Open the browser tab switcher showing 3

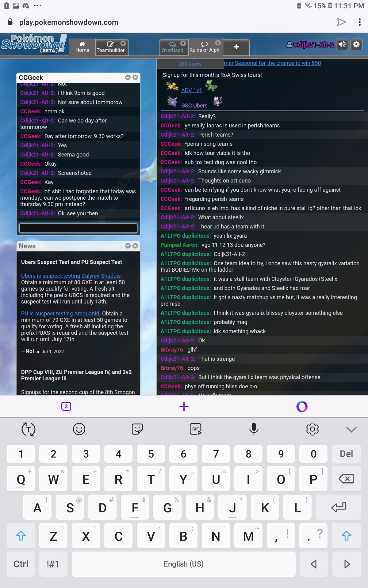(66, 406)
